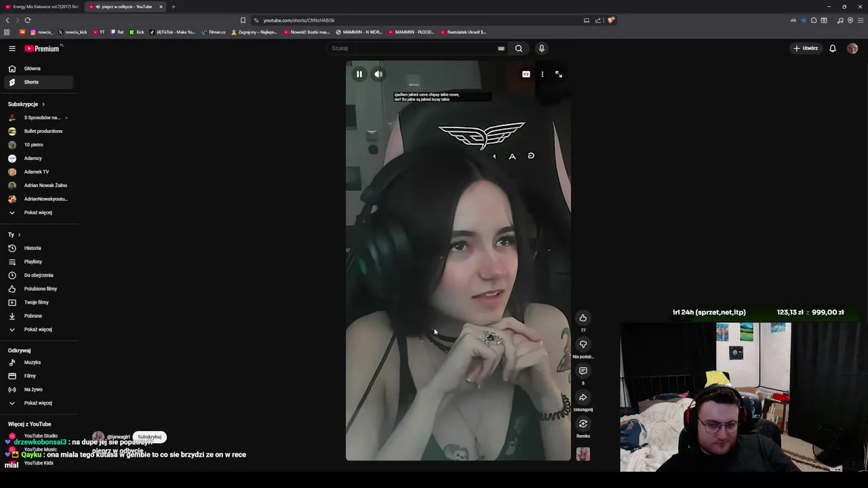Open the browser apps grid in bookmarks bar
This screenshot has width=868, height=488.
coord(7,32)
